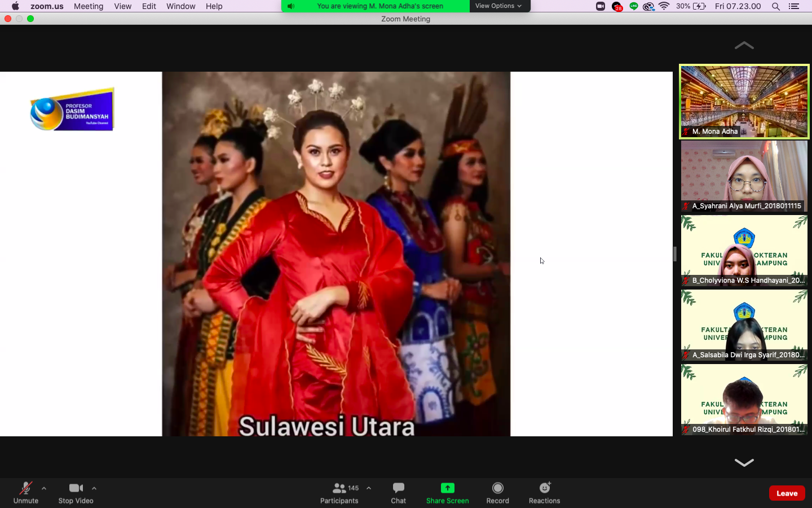
Task: Open Spotlight search icon
Action: click(776, 6)
